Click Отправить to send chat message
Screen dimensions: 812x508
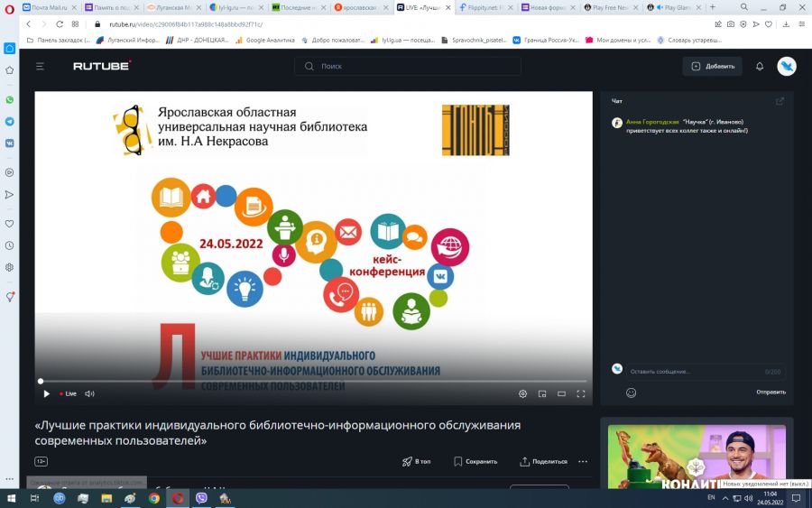[x=770, y=393]
